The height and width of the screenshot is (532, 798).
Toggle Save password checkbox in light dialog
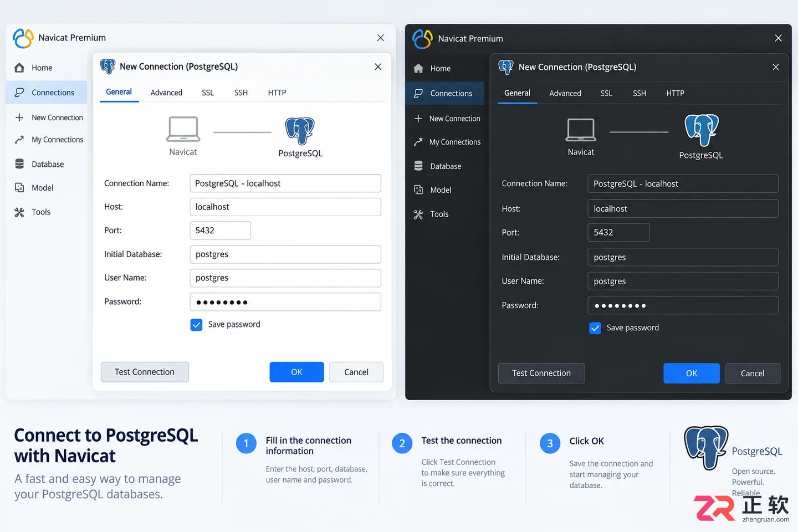coord(196,325)
